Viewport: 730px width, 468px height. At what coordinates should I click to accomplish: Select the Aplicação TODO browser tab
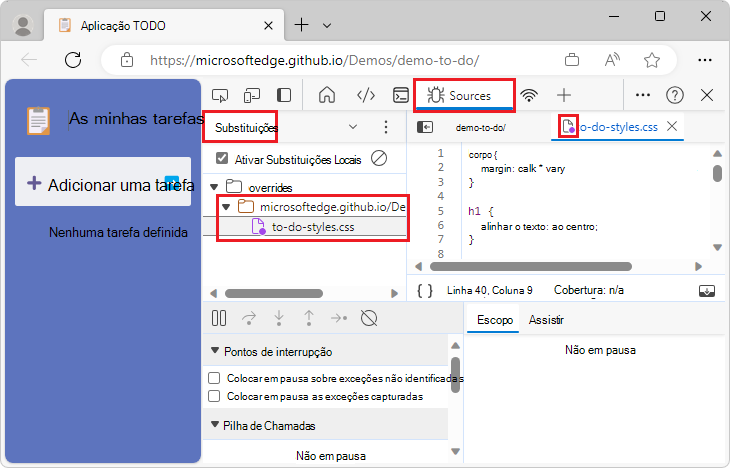coord(164,25)
